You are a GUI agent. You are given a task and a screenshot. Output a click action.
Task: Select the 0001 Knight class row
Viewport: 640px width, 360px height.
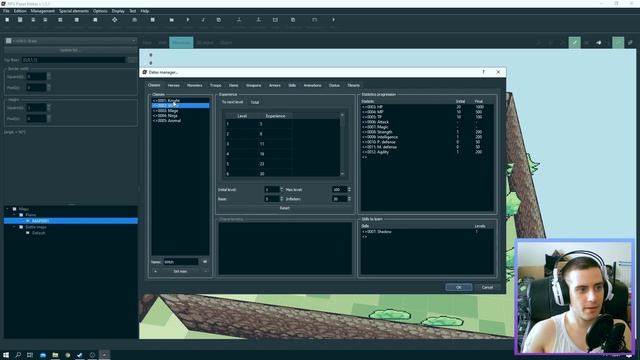(180, 100)
